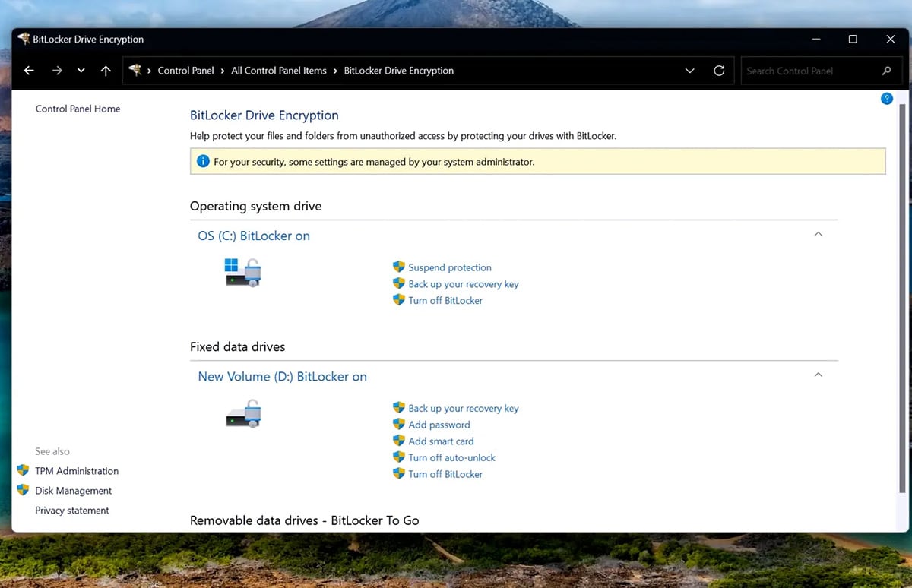Viewport: 912px width, 588px height.
Task: Click the information icon in the yellow banner
Action: click(203, 161)
